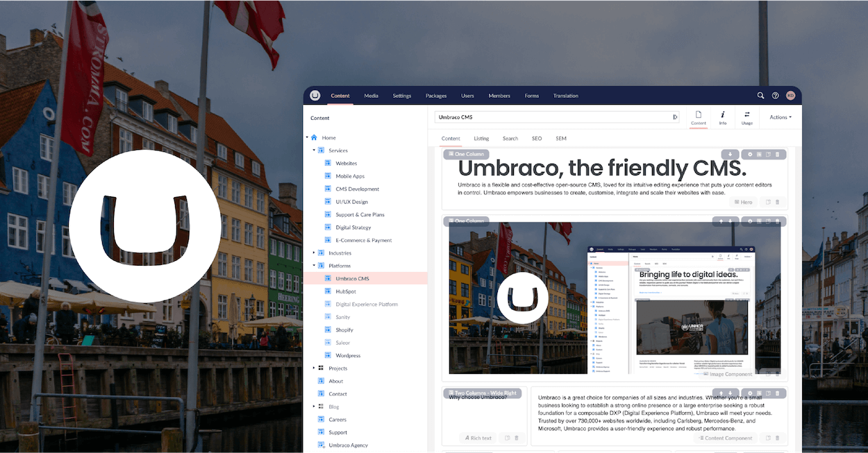The height and width of the screenshot is (453, 868).
Task: Open the Members section
Action: [499, 95]
